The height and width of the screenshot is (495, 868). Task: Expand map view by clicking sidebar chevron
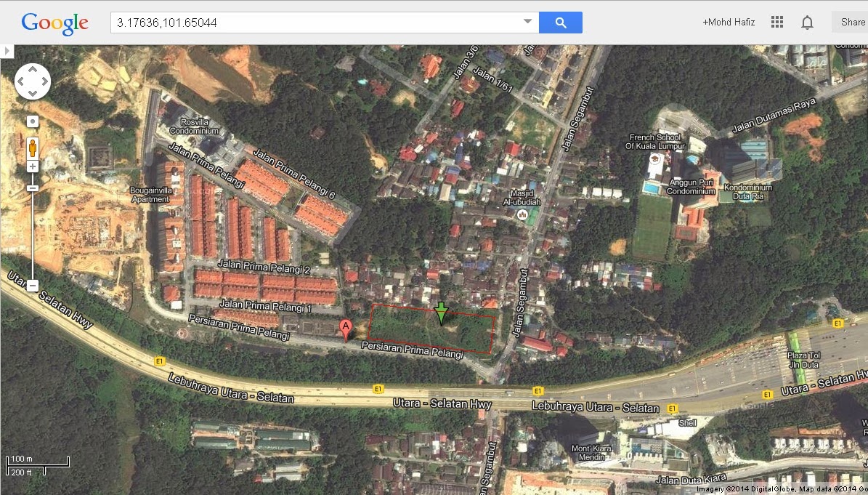[x=7, y=51]
